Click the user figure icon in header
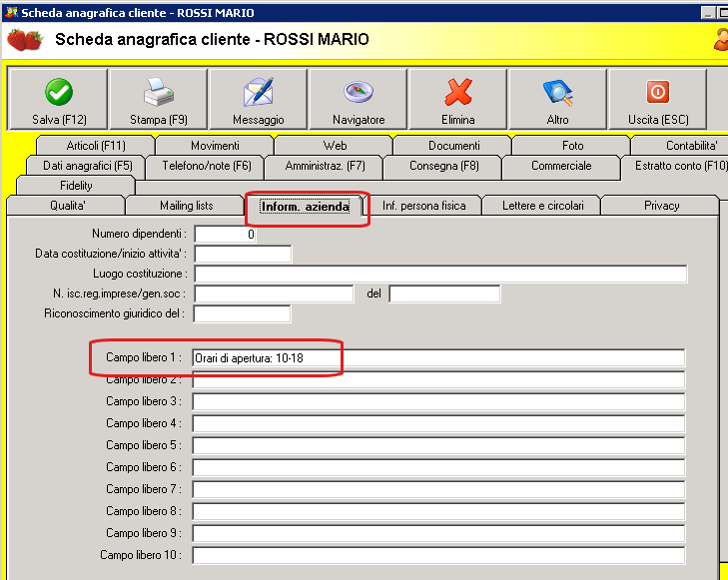728x580 pixels. coord(721,40)
